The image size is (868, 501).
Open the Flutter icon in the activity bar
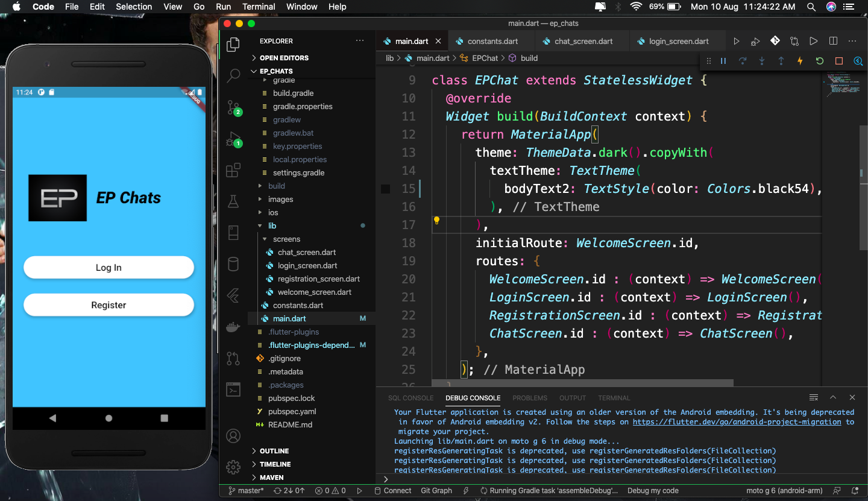click(x=233, y=296)
